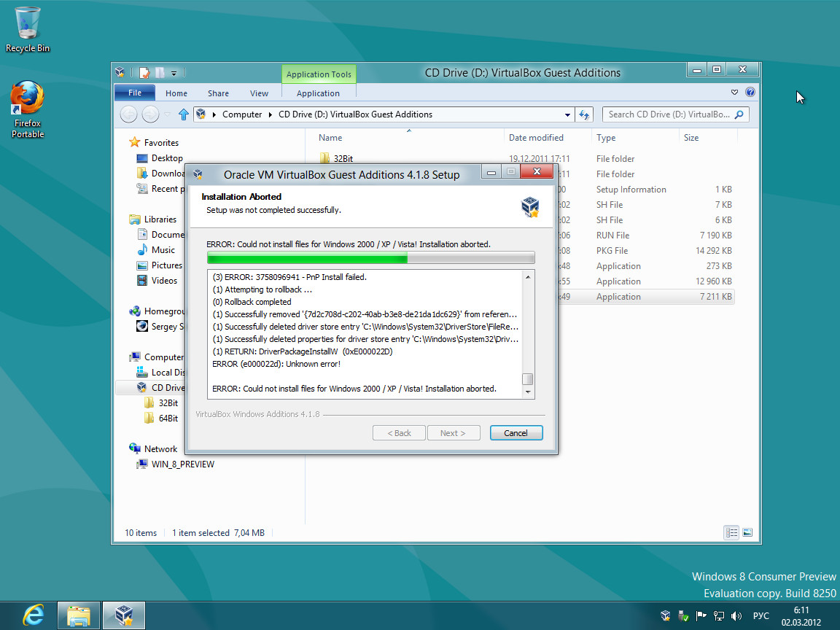Screen dimensions: 840x630
Task: Switch to the VirtualBox setup taskbar button
Action: pos(124,615)
